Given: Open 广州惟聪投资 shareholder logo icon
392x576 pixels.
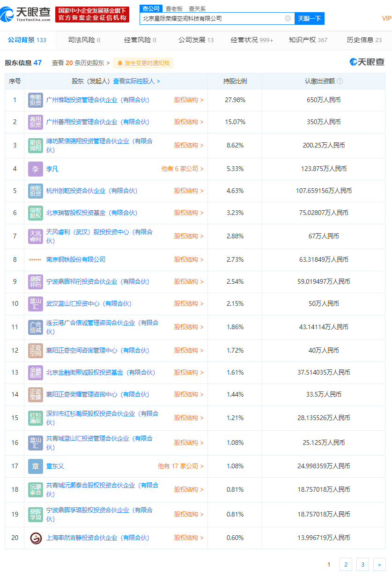Looking at the screenshot, I should pyautogui.click(x=36, y=100).
